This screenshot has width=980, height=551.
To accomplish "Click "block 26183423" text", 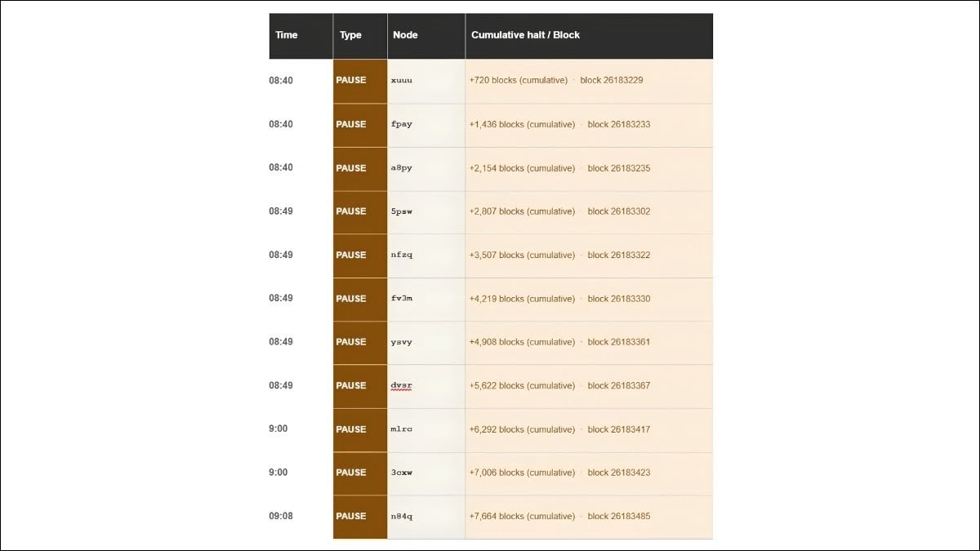I will tap(619, 473).
